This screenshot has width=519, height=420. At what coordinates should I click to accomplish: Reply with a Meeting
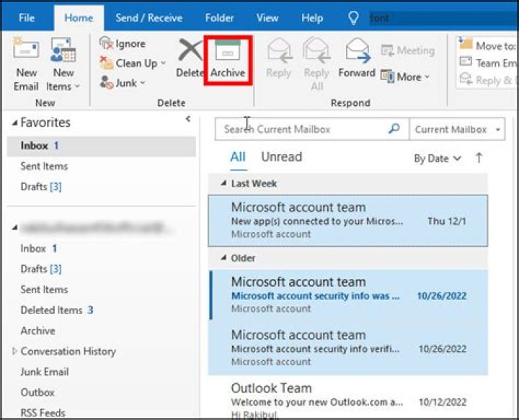[408, 50]
